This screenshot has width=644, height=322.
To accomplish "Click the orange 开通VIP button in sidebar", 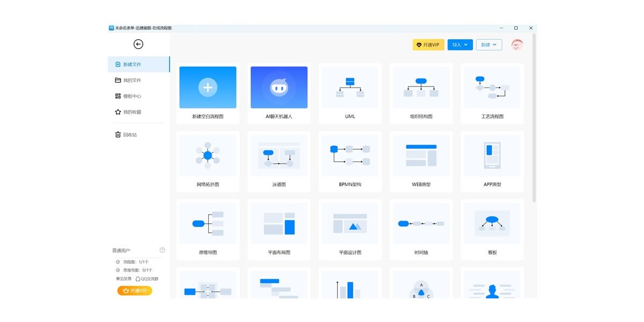I will point(135,290).
